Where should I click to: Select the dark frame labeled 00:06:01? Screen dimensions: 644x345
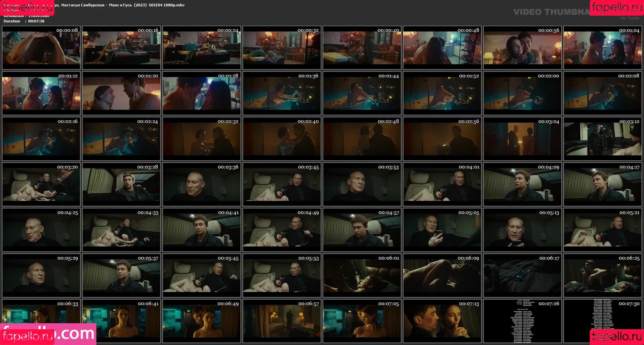click(x=362, y=275)
